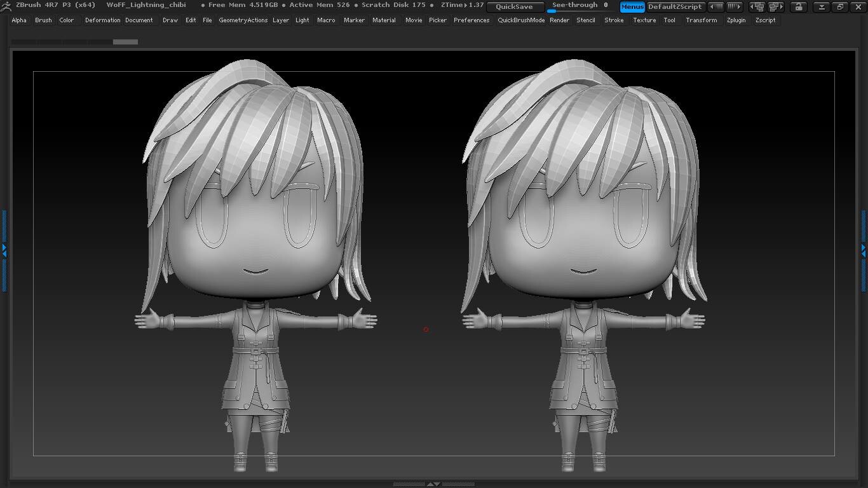The width and height of the screenshot is (868, 488).
Task: Click the ZBrush logo icon in title bar
Action: click(6, 6)
